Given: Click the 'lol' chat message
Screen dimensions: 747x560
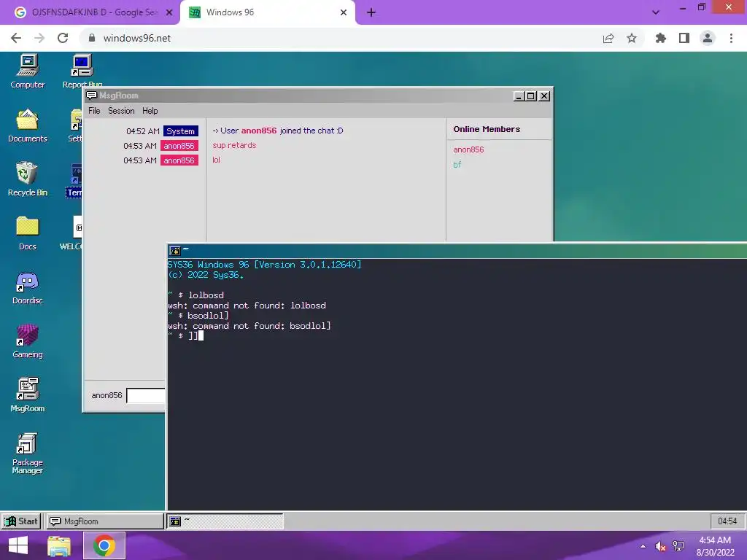Looking at the screenshot, I should (216, 160).
